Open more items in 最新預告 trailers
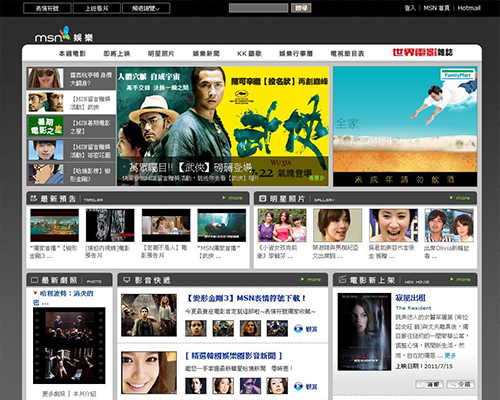This screenshot has width=500, height=400. (x=232, y=198)
